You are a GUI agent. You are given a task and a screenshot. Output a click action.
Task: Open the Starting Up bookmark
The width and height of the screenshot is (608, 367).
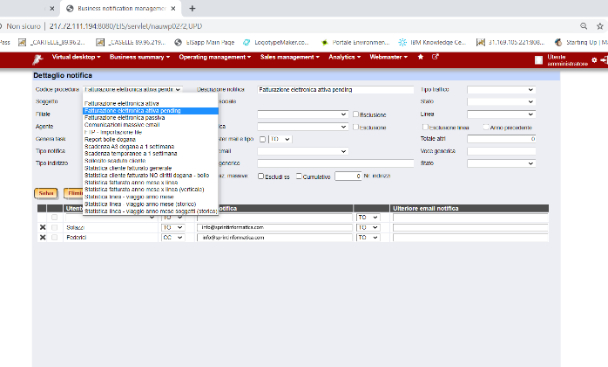pos(581,42)
